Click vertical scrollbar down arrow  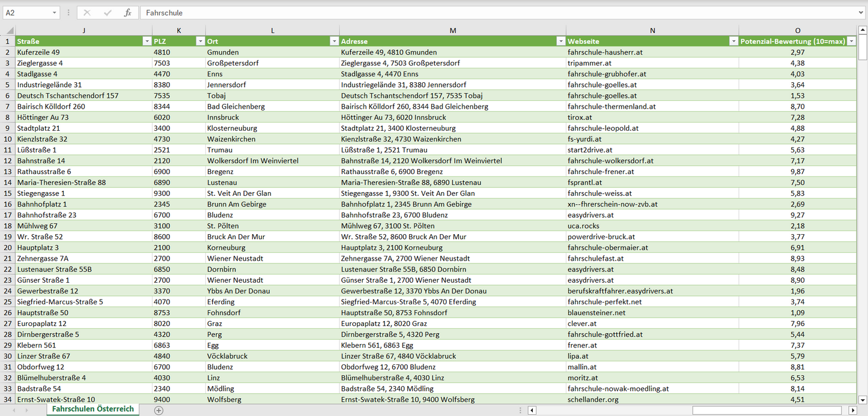[x=863, y=399]
